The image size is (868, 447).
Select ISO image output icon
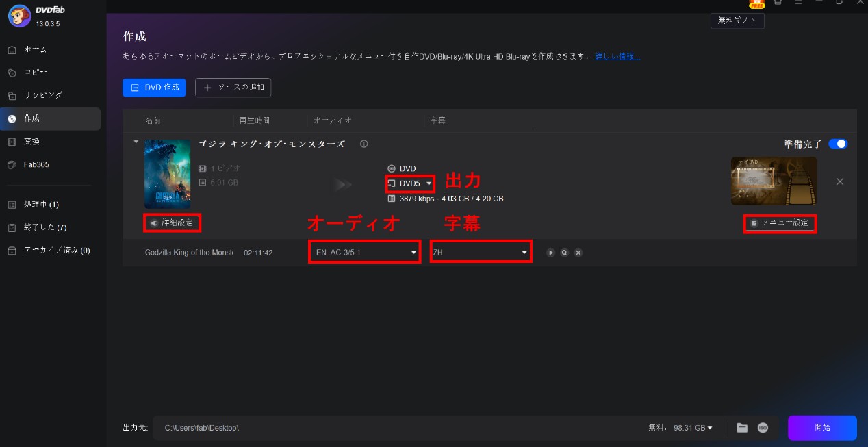coord(763,427)
